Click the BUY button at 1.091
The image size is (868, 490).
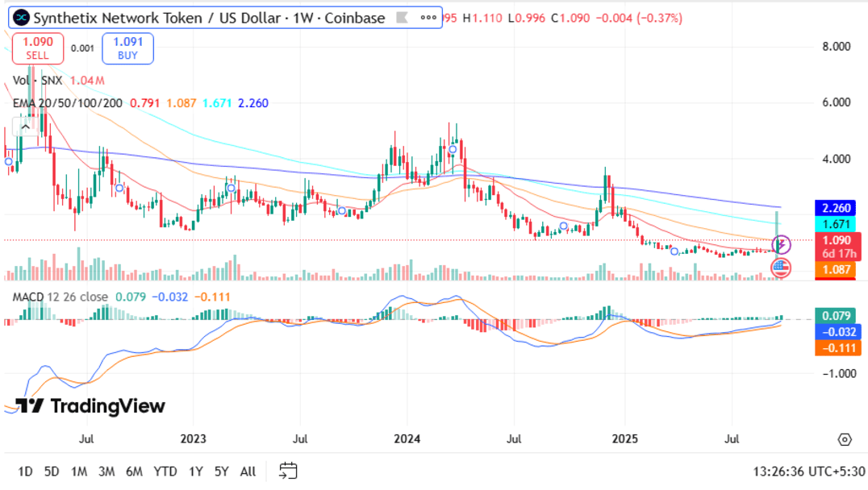click(128, 48)
